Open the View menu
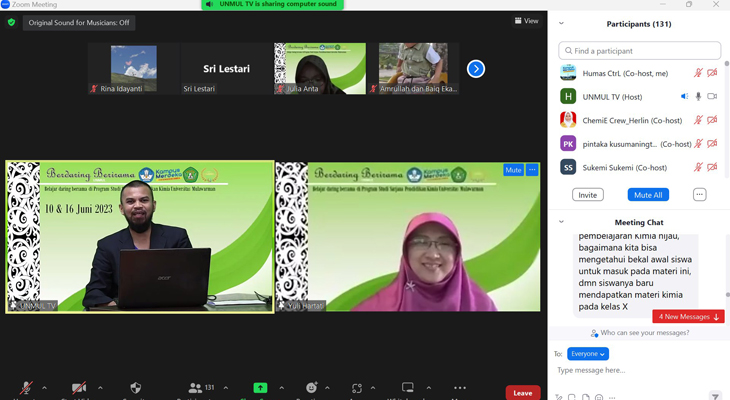This screenshot has height=400, width=730. (526, 21)
